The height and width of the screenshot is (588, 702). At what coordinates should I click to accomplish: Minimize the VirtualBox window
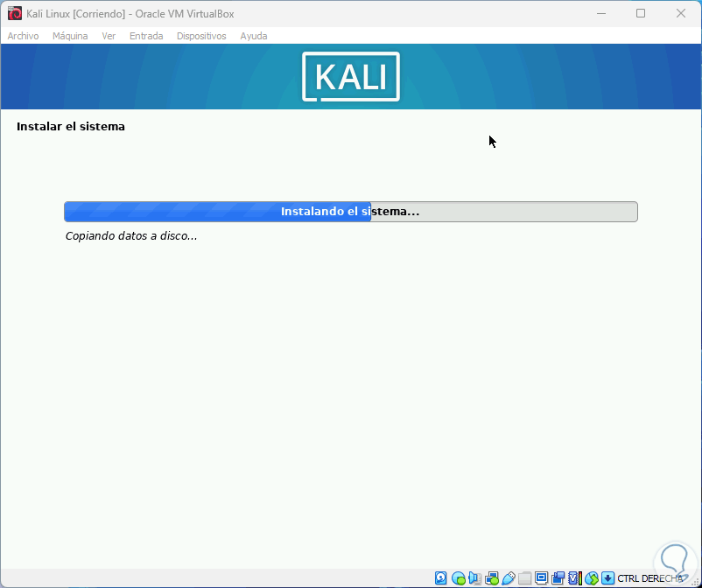pyautogui.click(x=601, y=13)
